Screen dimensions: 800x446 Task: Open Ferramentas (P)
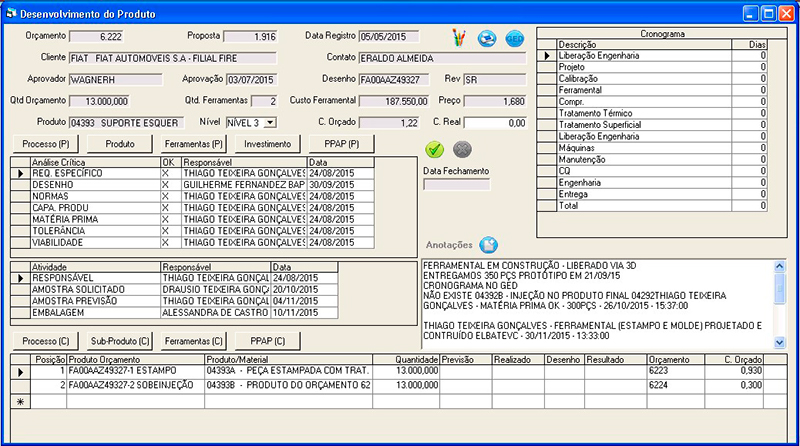coord(194,144)
